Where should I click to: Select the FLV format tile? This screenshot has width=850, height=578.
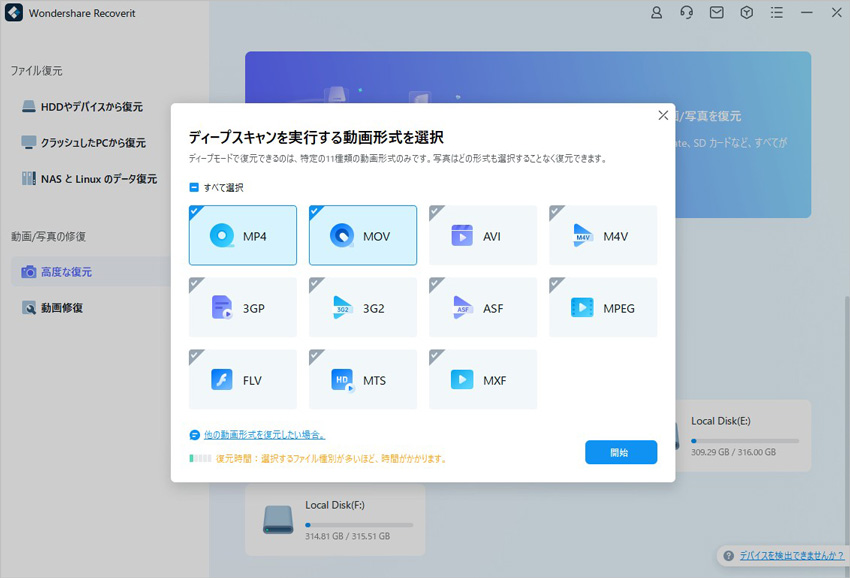pos(242,379)
